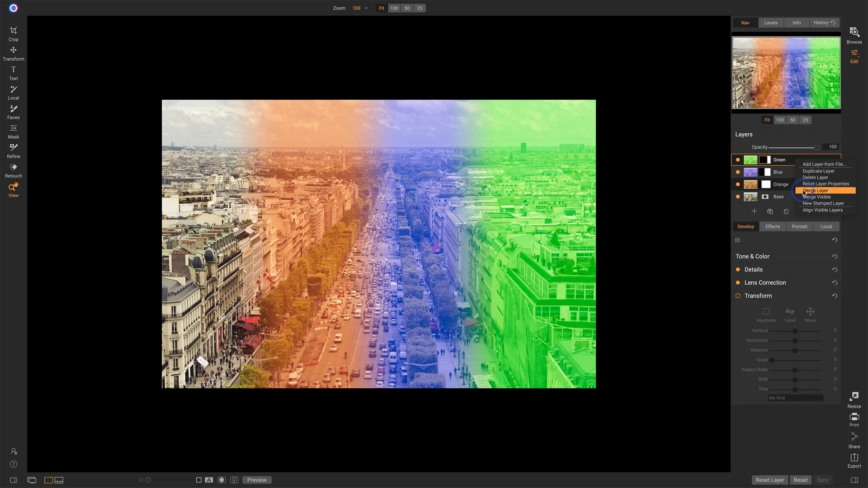868x488 pixels.
Task: Expand the Tone & Color section
Action: (752, 256)
